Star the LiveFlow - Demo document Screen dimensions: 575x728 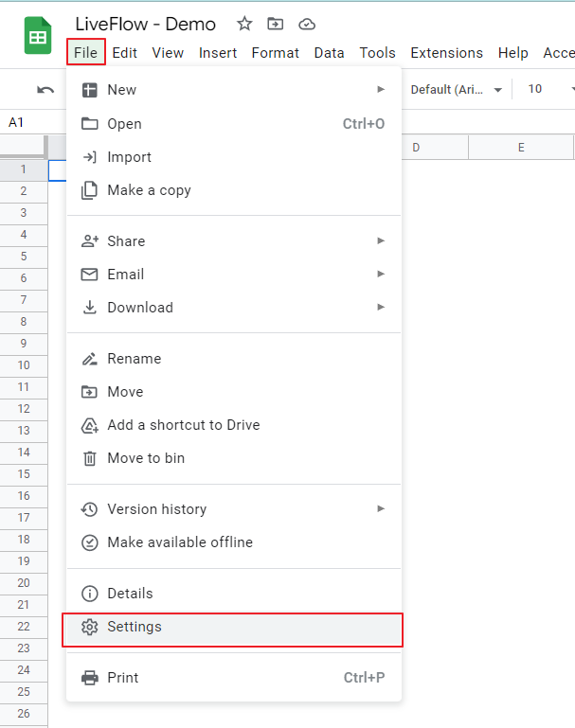[x=244, y=24]
